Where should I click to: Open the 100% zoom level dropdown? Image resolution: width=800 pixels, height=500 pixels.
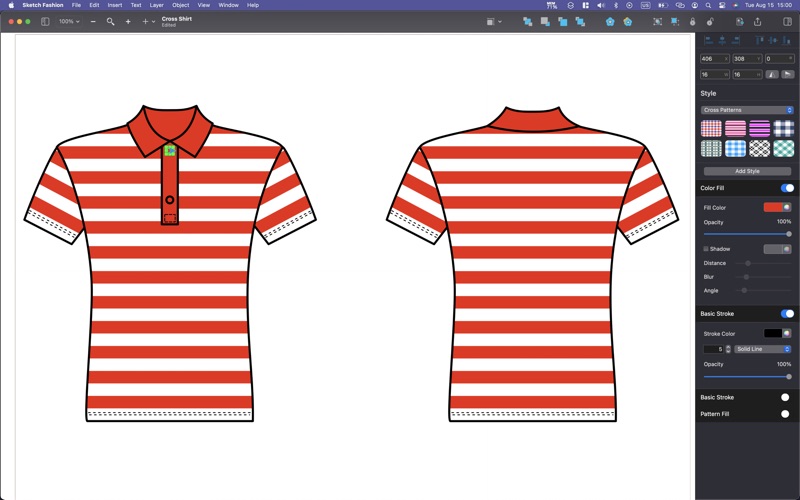click(x=68, y=21)
